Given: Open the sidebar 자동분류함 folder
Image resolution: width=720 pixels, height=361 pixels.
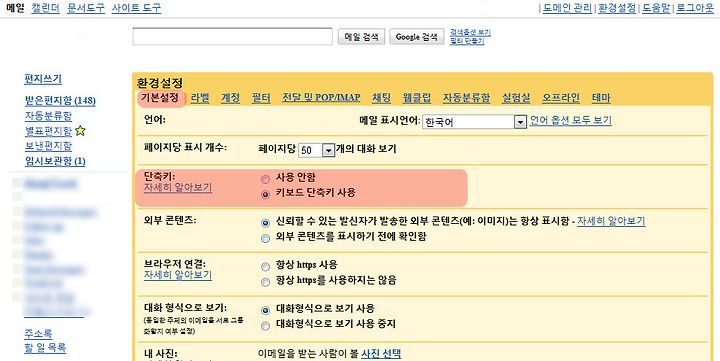Looking at the screenshot, I should 48,116.
